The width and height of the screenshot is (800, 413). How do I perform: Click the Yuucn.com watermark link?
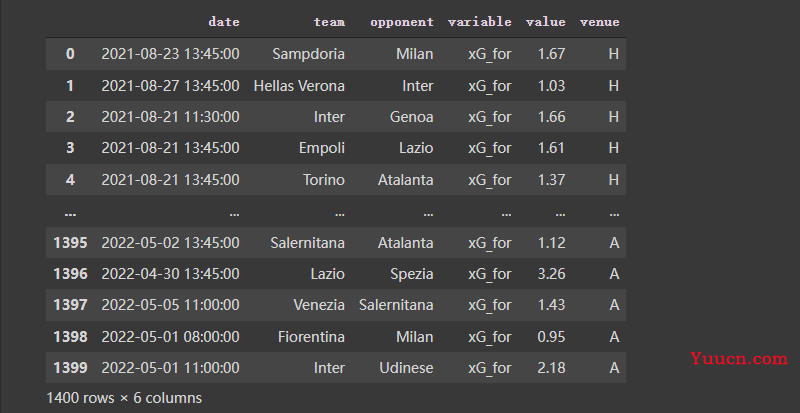point(739,359)
